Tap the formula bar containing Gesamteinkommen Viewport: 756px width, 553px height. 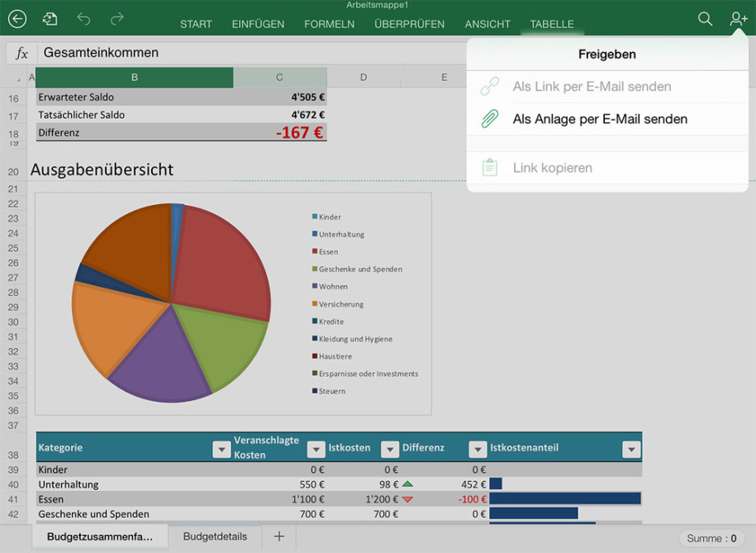[x=248, y=53]
